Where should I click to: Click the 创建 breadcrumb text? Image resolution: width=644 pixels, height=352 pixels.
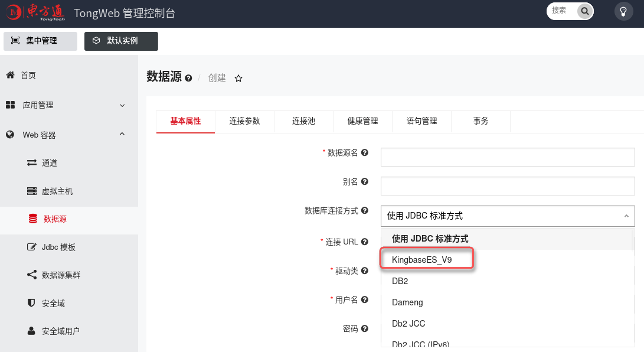pyautogui.click(x=217, y=78)
